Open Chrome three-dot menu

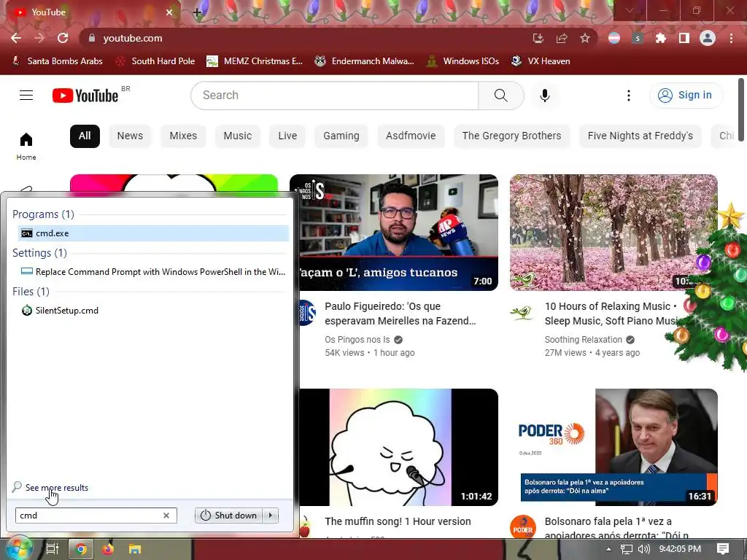pyautogui.click(x=731, y=38)
